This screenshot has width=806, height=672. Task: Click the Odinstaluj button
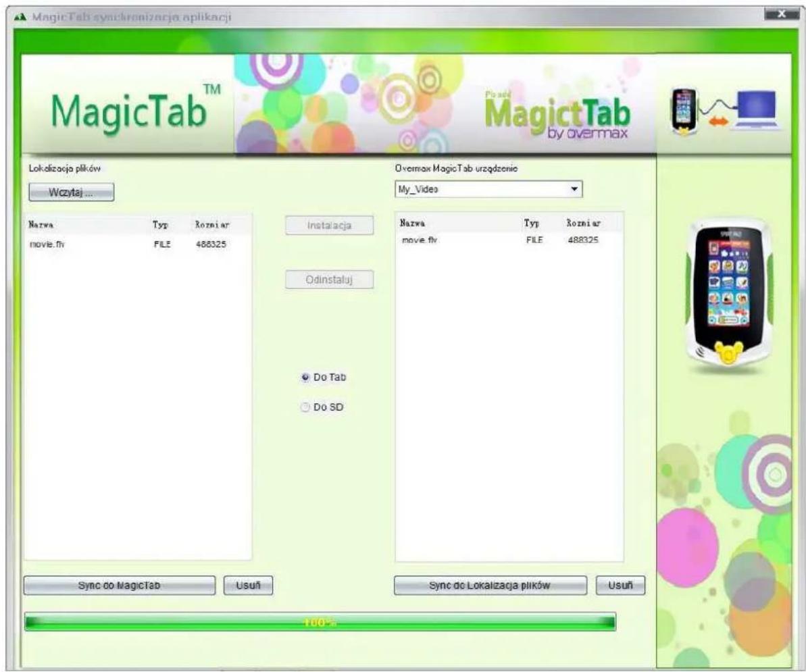pos(330,280)
